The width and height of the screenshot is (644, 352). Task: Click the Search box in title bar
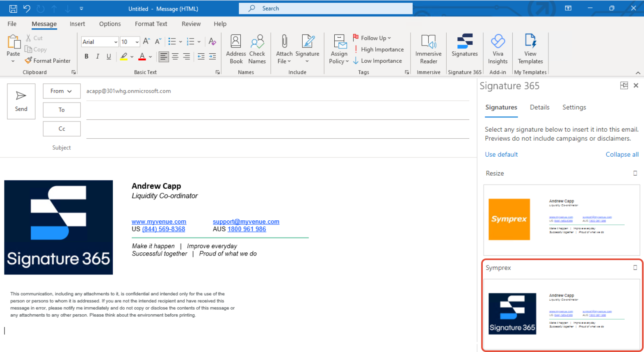[x=326, y=8]
